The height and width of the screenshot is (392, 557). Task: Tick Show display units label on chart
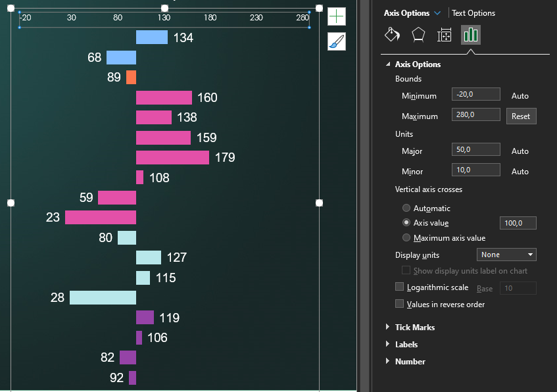pos(406,270)
